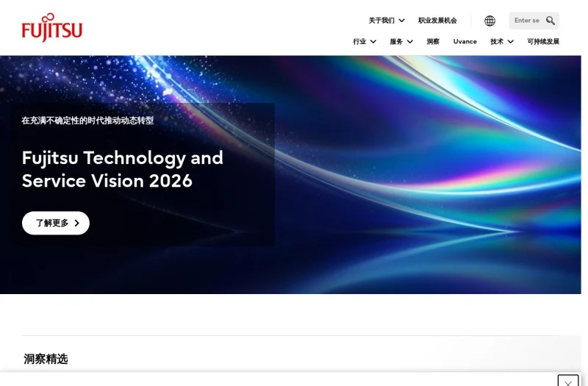Click the 洞察精选 section heading
This screenshot has height=386, width=588.
(x=46, y=359)
